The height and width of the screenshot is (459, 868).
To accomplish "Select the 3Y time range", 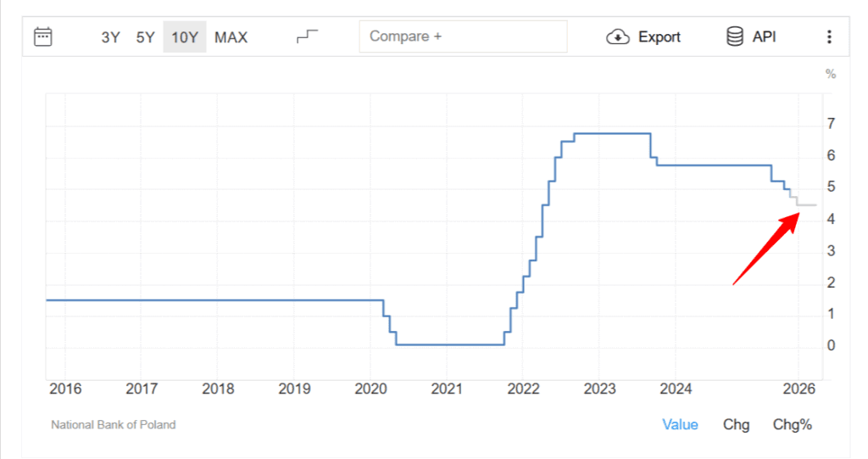I will coord(110,37).
